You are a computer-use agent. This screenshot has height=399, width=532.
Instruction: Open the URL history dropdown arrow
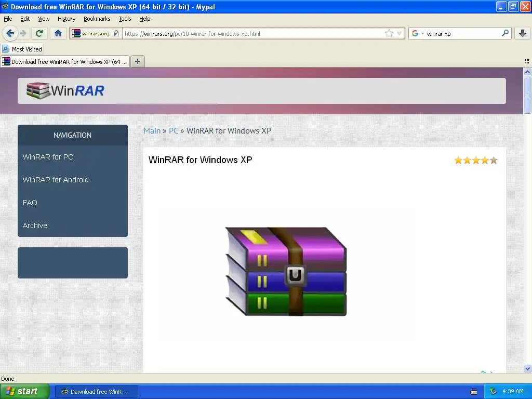(400, 34)
